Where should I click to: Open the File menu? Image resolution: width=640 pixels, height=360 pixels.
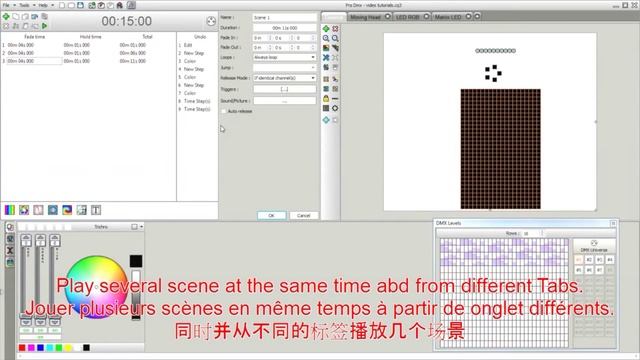tap(6, 5)
